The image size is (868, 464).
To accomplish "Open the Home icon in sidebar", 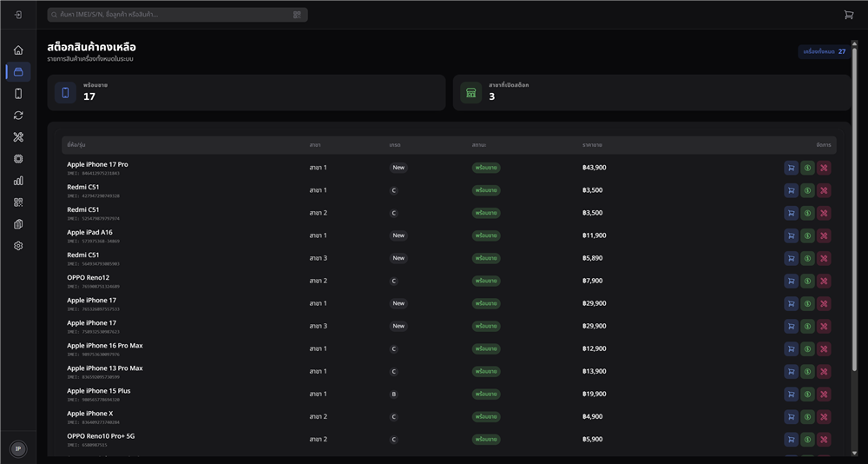I will pyautogui.click(x=18, y=50).
